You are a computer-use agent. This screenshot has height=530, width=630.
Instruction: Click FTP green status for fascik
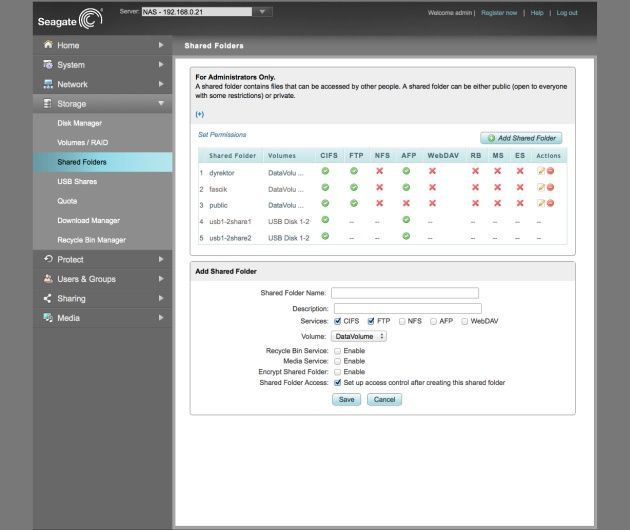(x=354, y=187)
